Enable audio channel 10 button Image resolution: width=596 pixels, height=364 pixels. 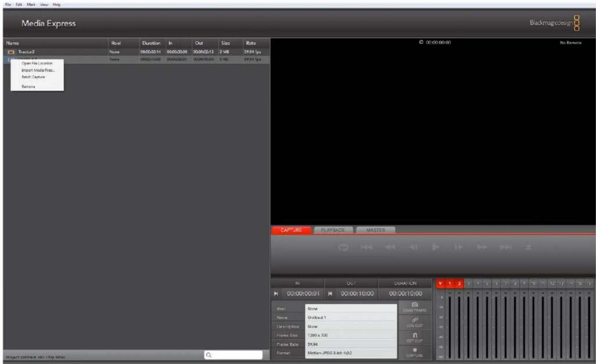[x=533, y=284]
